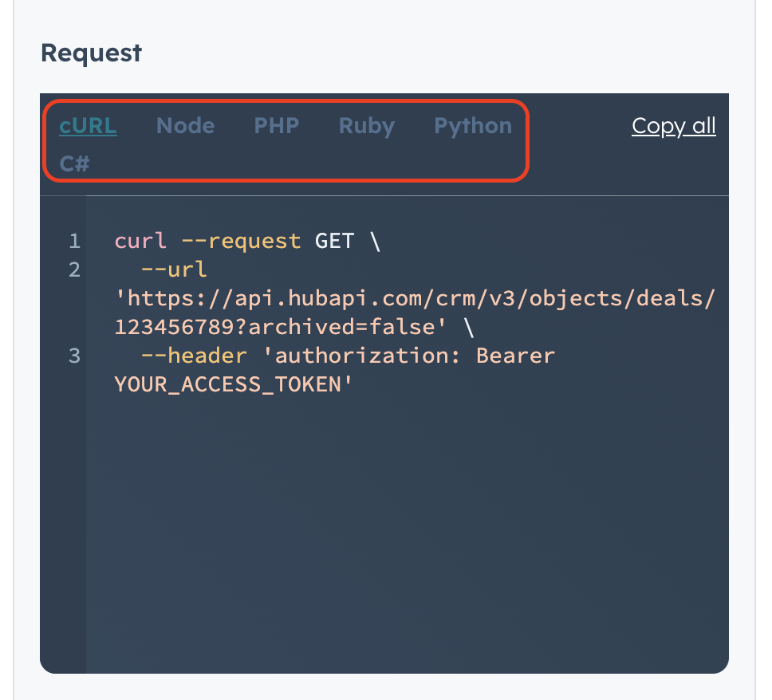The image size is (772, 700).
Task: Switch to the Node code tab
Action: (185, 125)
